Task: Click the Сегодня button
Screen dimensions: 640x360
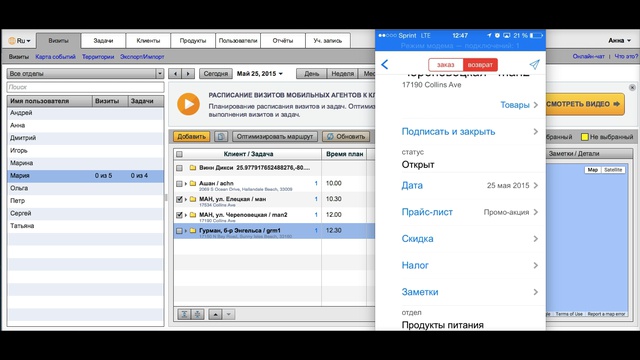Action: click(216, 73)
